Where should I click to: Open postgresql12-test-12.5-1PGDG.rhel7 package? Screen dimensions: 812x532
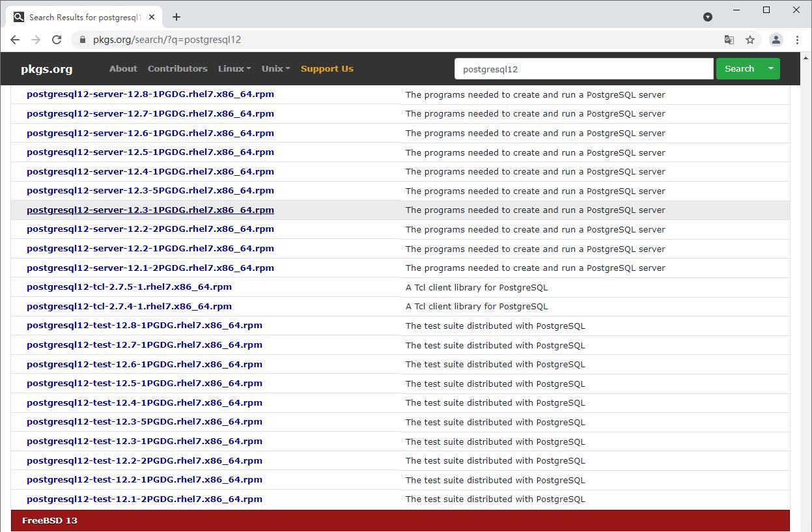pyautogui.click(x=145, y=383)
